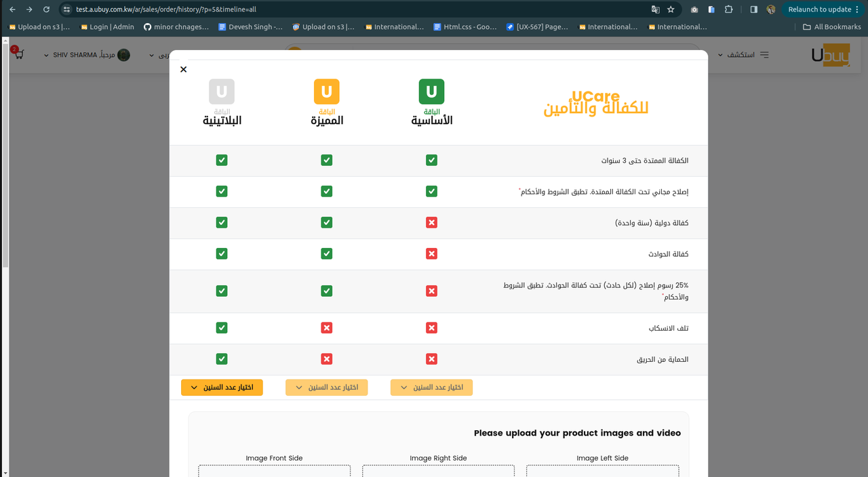The height and width of the screenshot is (477, 868).
Task: Open years dropdown for the basic plan
Action: tap(431, 388)
